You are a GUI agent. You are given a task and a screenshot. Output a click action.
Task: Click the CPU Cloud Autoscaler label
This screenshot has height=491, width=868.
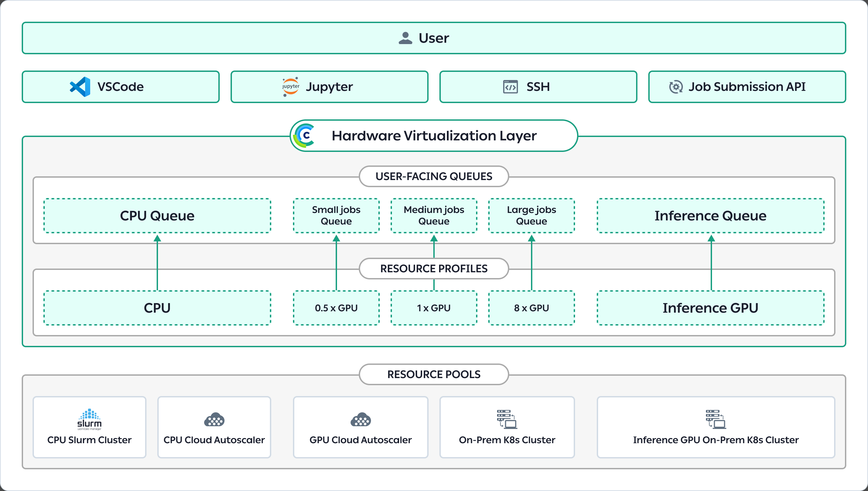pyautogui.click(x=214, y=440)
